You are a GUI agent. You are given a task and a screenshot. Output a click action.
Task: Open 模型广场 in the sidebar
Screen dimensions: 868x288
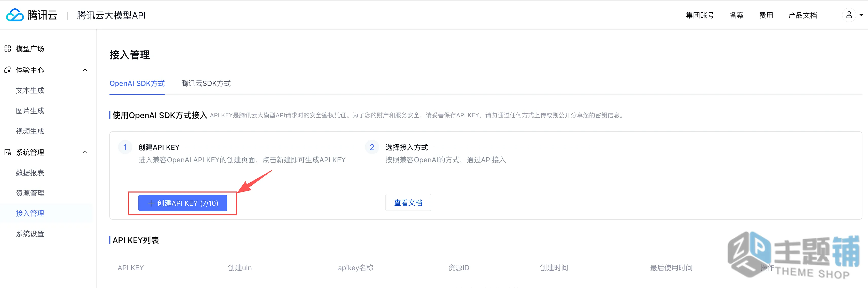point(30,49)
